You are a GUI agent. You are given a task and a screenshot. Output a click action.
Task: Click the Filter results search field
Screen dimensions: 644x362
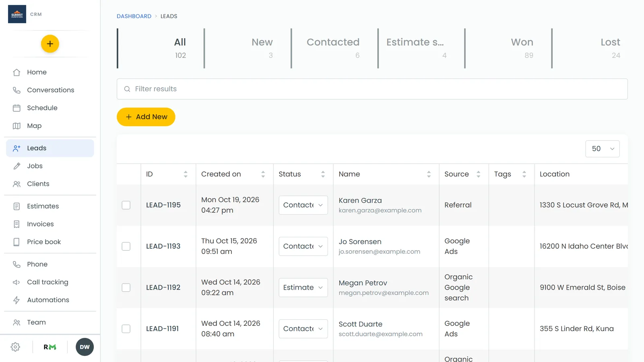coord(372,89)
